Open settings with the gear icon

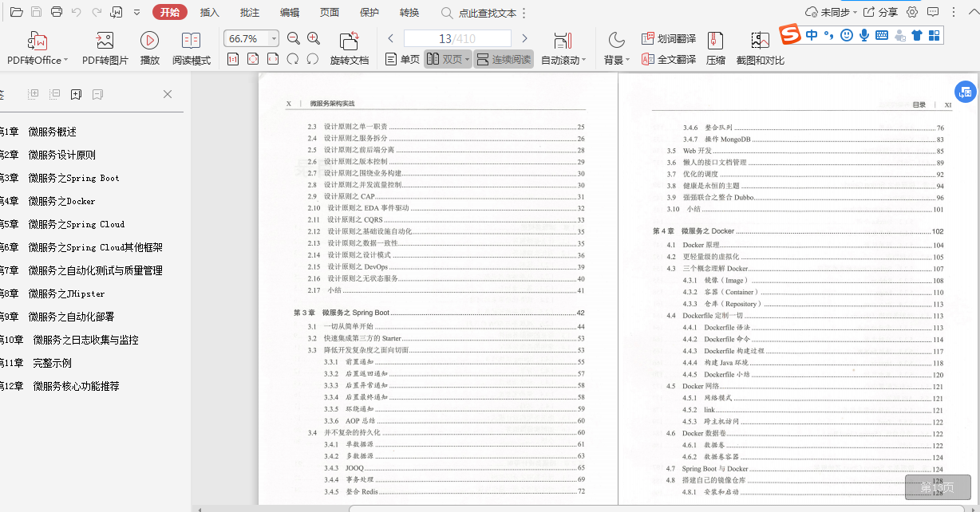click(x=912, y=12)
